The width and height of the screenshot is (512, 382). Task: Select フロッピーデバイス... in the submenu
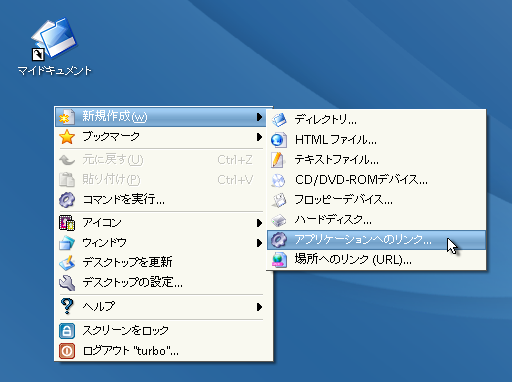point(376,200)
